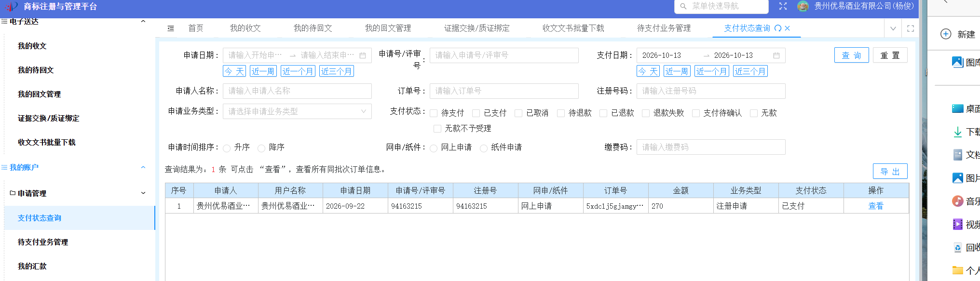
Task: Check the 无款 status checkbox
Action: tap(754, 113)
